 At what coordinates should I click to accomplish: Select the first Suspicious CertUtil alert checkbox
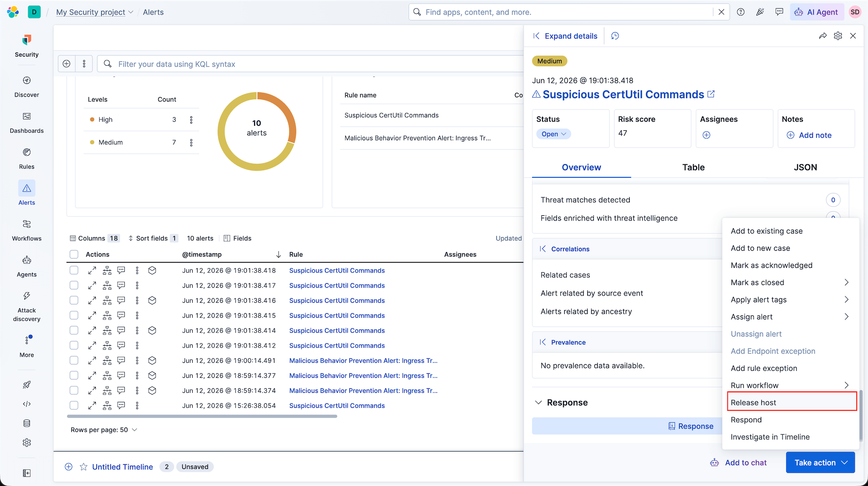point(74,271)
